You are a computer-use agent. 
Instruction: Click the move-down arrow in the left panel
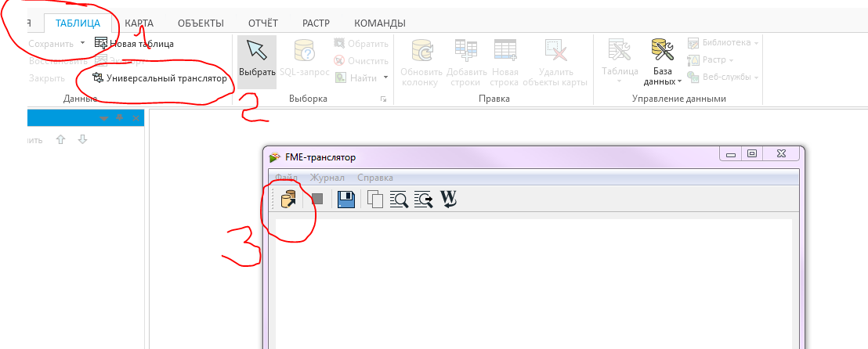tap(82, 140)
